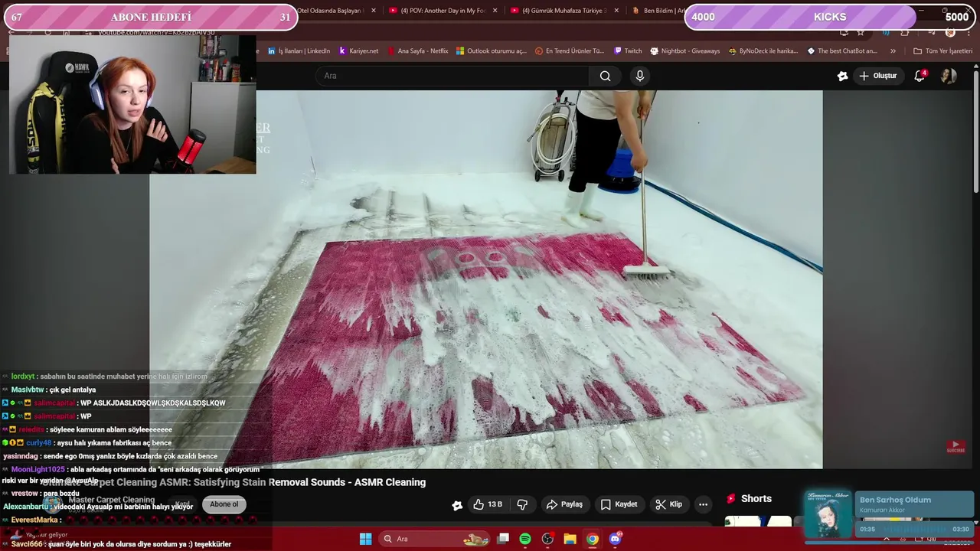Close the POV: Another Day tab
The height and width of the screenshot is (551, 980).
[495, 11]
